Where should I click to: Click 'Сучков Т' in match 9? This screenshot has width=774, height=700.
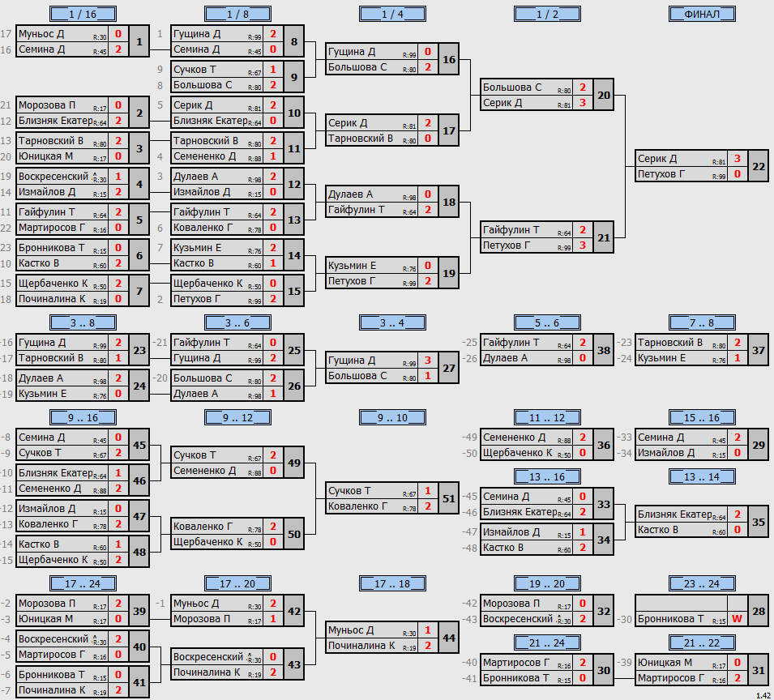(x=195, y=70)
